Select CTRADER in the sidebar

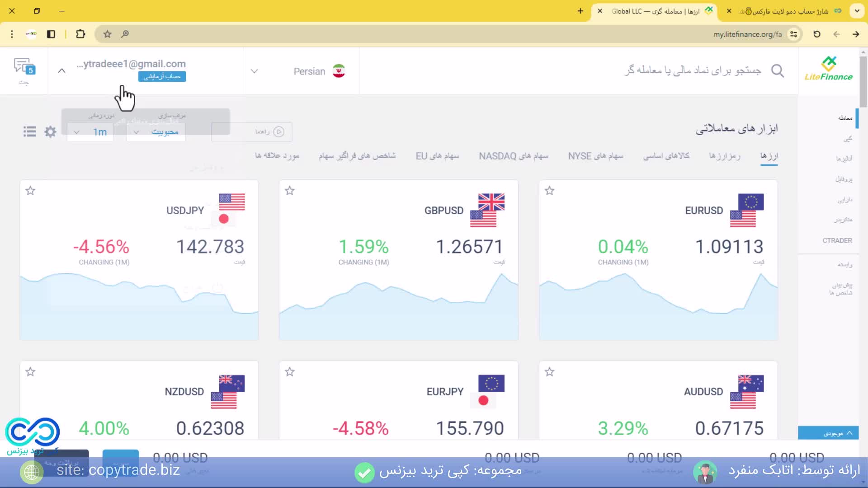(836, 240)
